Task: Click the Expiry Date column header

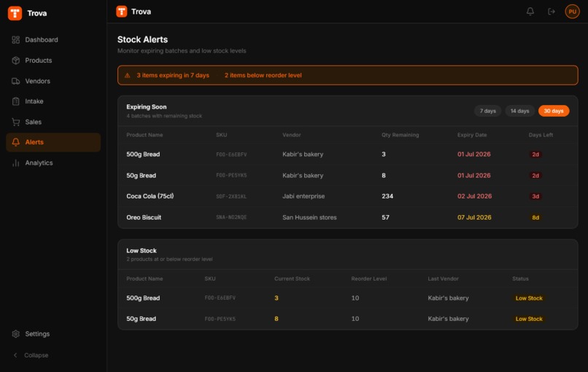Action: click(472, 135)
